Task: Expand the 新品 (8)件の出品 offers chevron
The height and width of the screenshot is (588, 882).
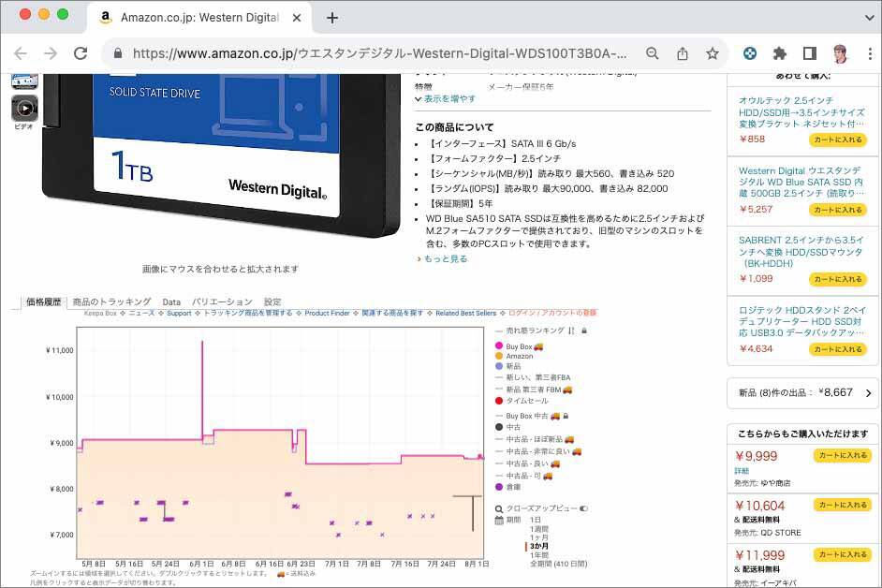Action: 868,393
